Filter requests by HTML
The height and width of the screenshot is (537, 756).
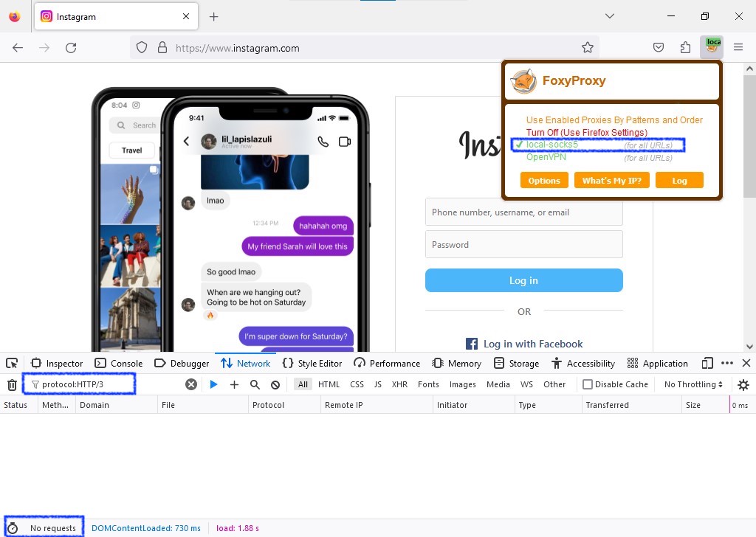pos(329,384)
